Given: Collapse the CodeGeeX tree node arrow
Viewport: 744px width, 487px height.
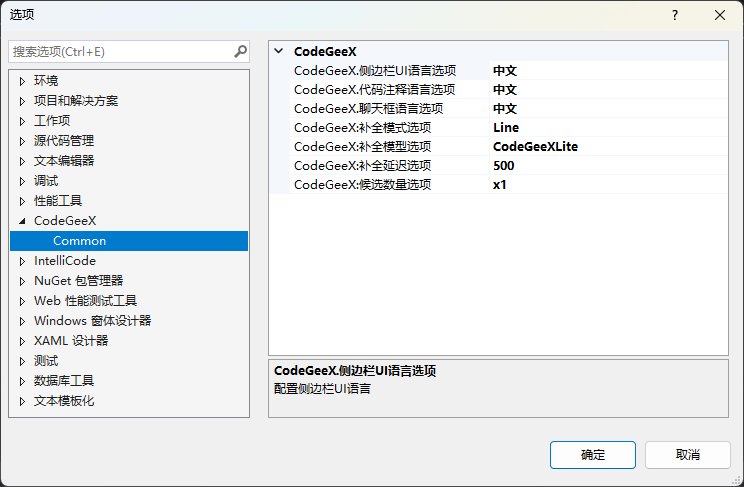Looking at the screenshot, I should pyautogui.click(x=22, y=221).
